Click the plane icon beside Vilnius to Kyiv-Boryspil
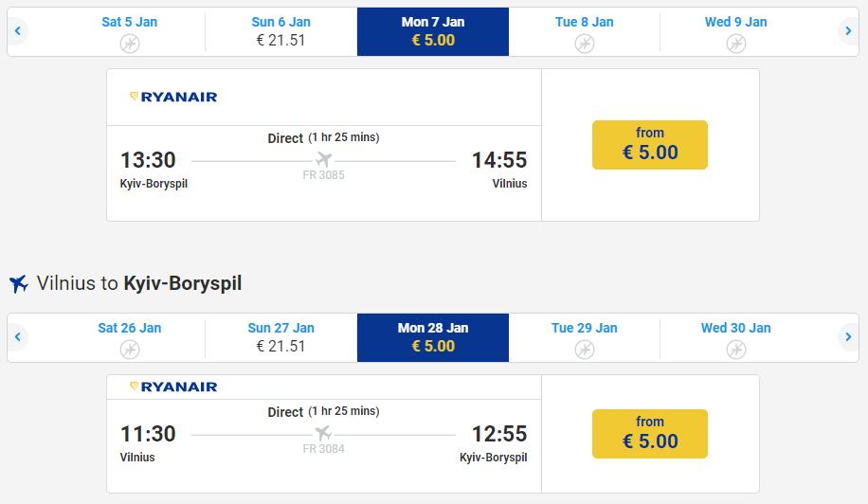Viewport: 868px width, 504px height. coord(18,284)
